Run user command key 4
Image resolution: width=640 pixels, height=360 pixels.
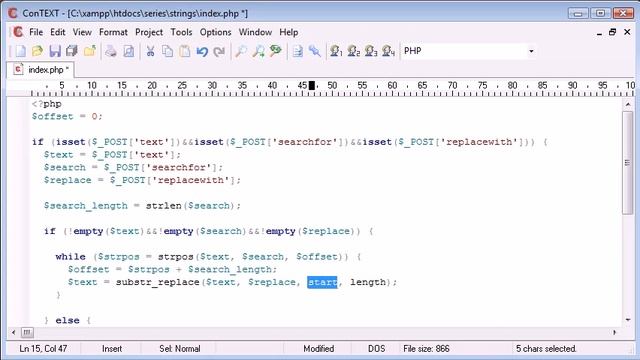tap(388, 51)
